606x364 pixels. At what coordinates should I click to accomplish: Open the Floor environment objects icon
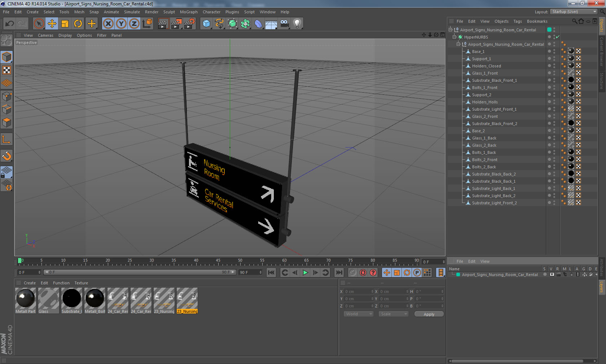pos(271,24)
